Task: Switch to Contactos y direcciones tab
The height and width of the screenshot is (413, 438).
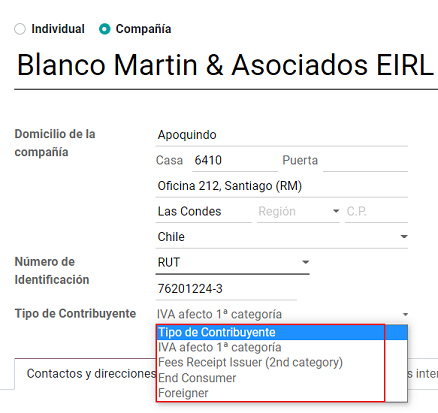Action: (91, 374)
